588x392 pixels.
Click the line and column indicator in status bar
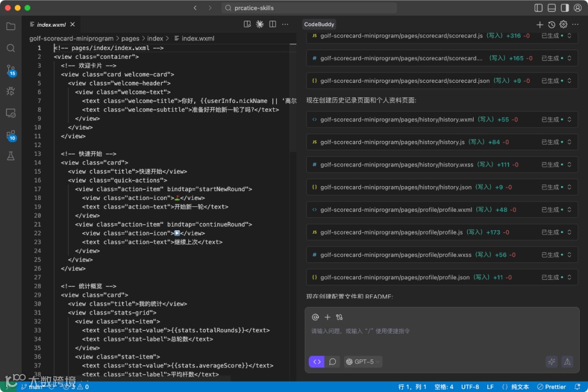pos(412,387)
